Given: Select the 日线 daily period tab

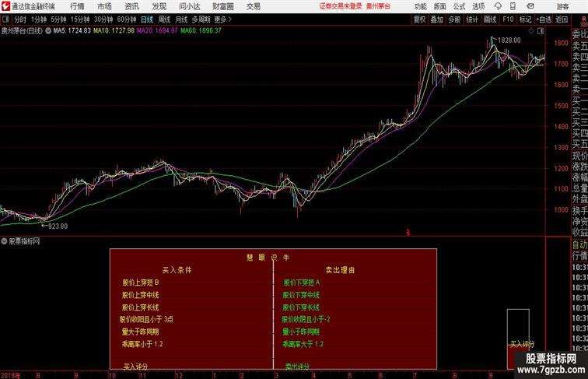Looking at the screenshot, I should click(x=147, y=19).
